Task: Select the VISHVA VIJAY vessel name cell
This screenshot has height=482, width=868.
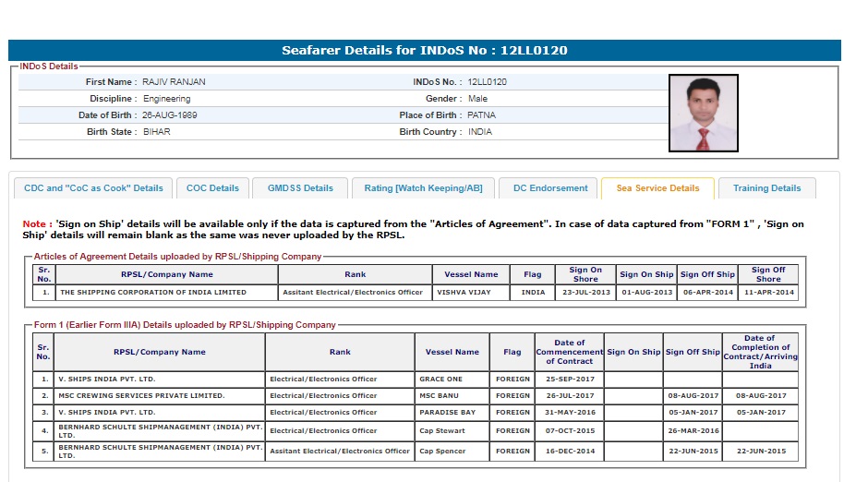Action: coord(471,293)
